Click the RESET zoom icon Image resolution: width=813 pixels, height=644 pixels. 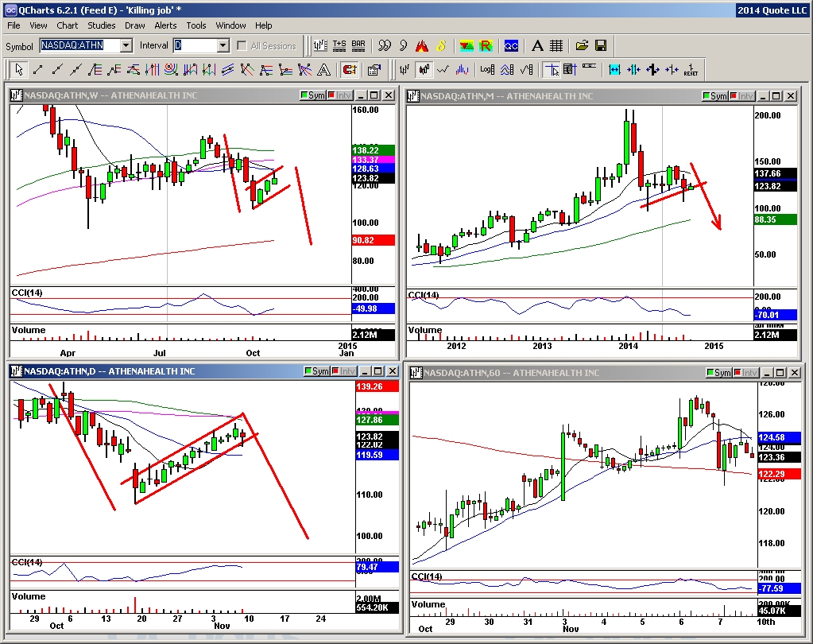(691, 69)
